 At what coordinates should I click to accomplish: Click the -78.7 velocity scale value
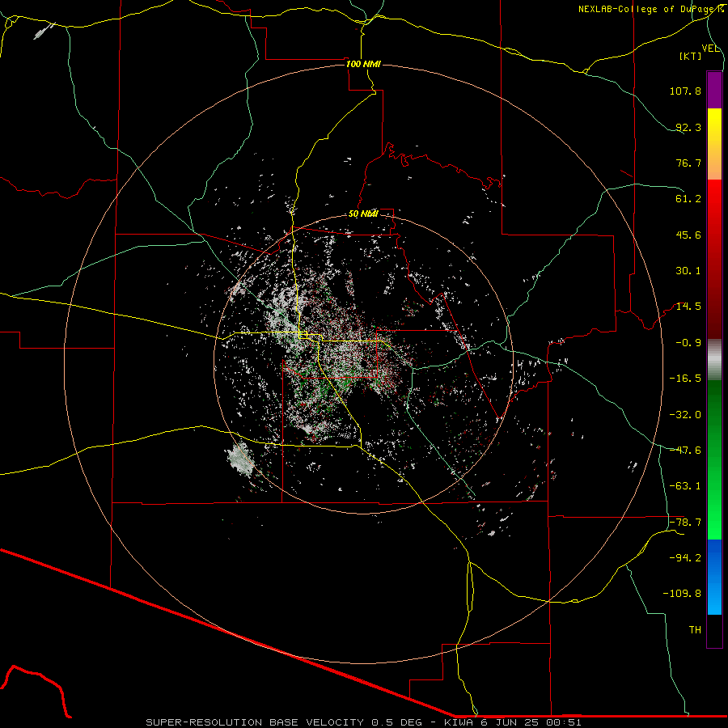685,523
